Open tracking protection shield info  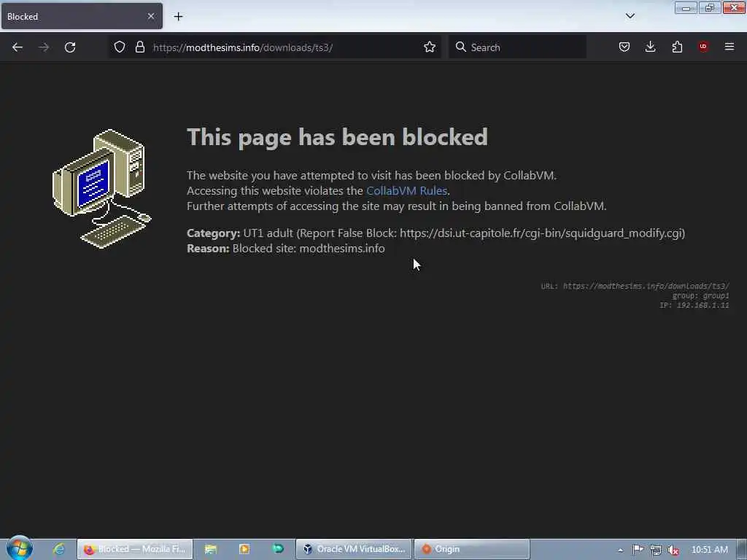pyautogui.click(x=120, y=47)
